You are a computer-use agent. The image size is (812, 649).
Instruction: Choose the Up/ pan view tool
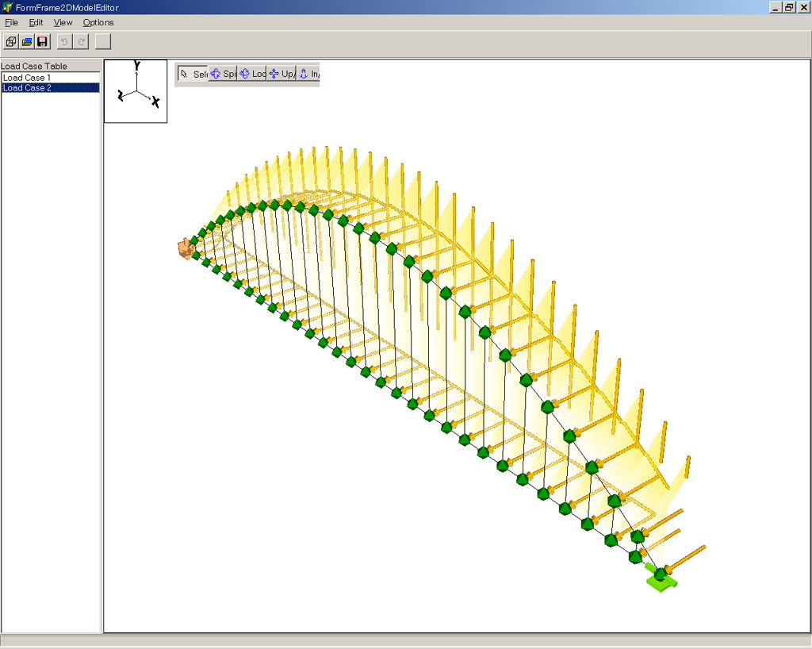pos(282,74)
